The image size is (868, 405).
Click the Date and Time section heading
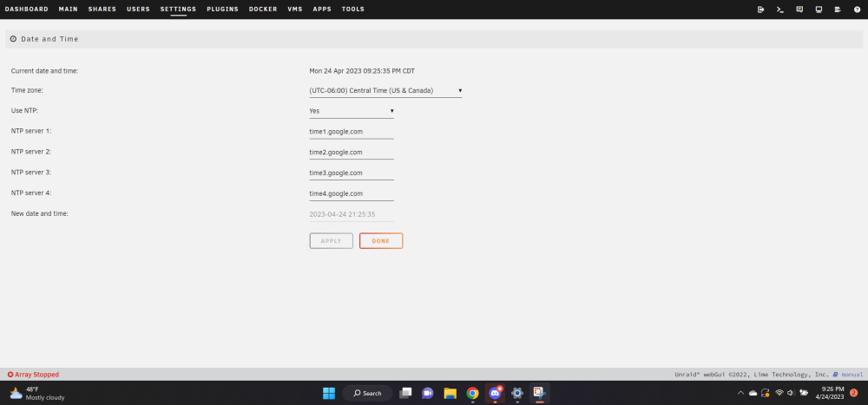tap(49, 39)
